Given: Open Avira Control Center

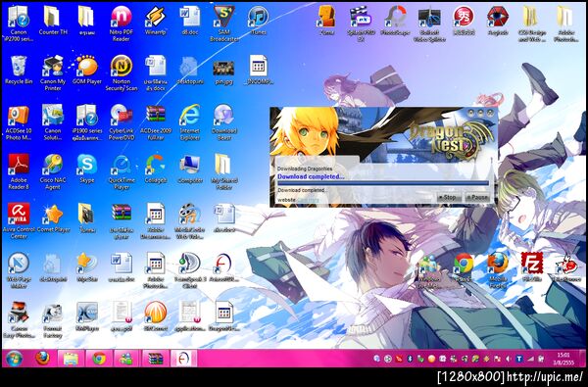Looking at the screenshot, I should tap(19, 221).
